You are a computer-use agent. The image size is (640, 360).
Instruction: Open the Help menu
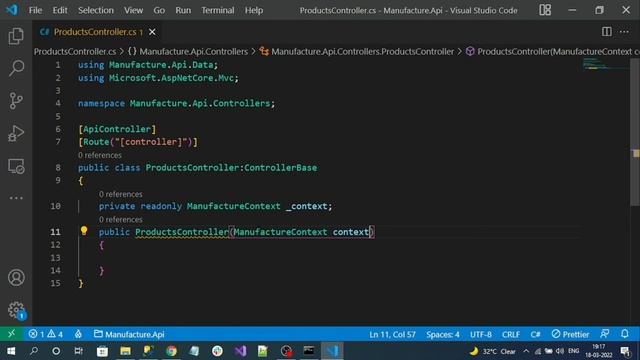coord(253,10)
